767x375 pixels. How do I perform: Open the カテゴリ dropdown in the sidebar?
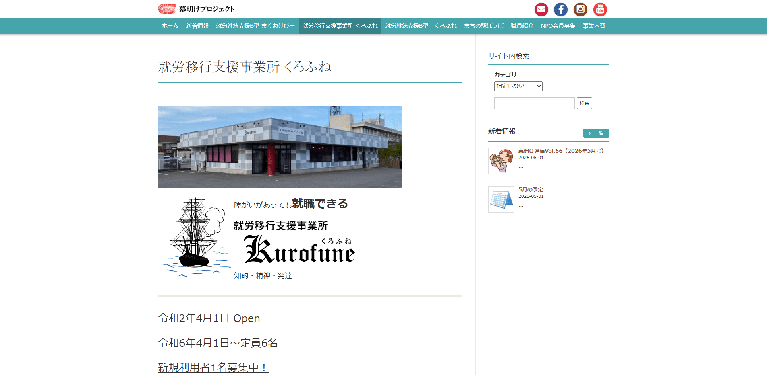[x=518, y=86]
